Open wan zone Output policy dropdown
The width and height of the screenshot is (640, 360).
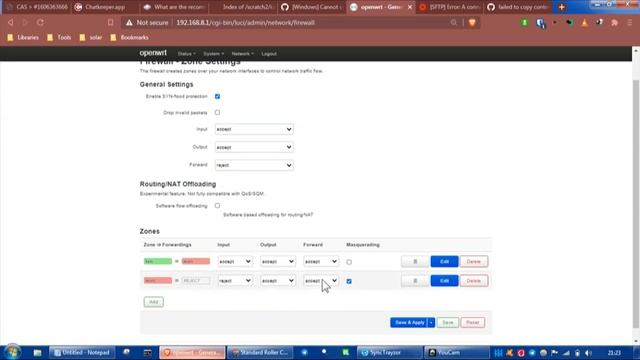(278, 281)
